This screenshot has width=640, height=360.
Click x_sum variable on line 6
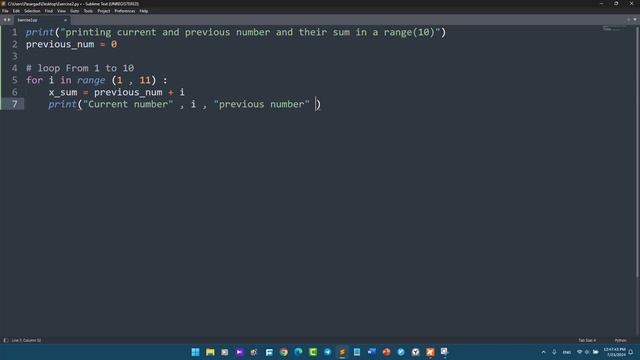(63, 92)
